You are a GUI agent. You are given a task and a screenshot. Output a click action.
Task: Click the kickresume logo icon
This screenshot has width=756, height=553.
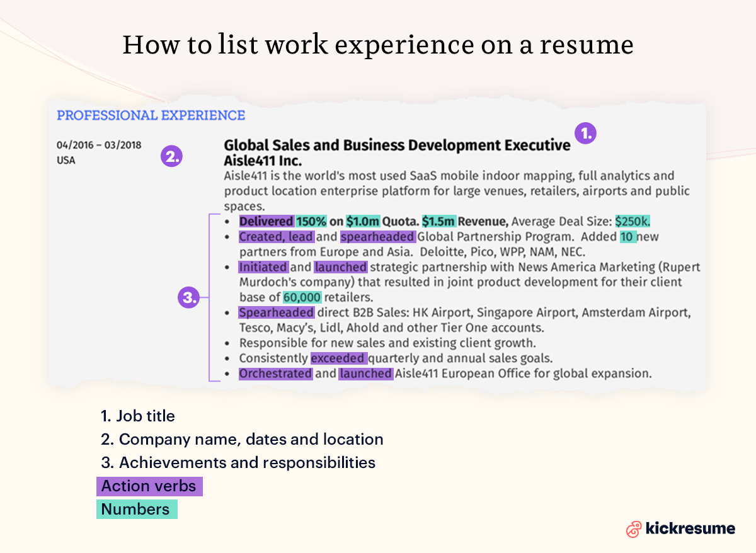coord(634,528)
